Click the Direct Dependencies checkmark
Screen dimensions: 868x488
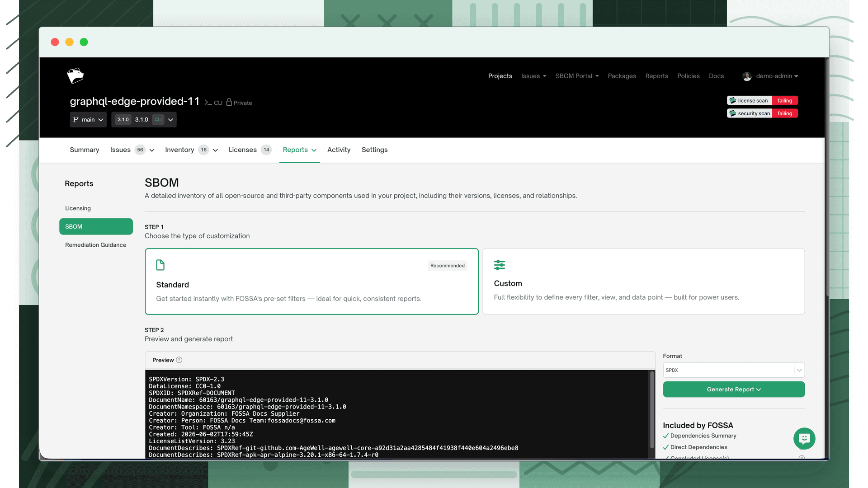(x=666, y=447)
